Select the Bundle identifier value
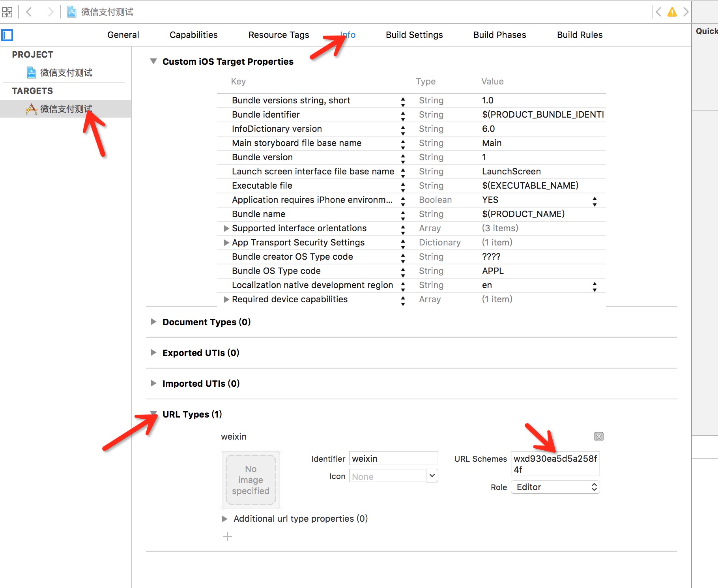 (543, 114)
